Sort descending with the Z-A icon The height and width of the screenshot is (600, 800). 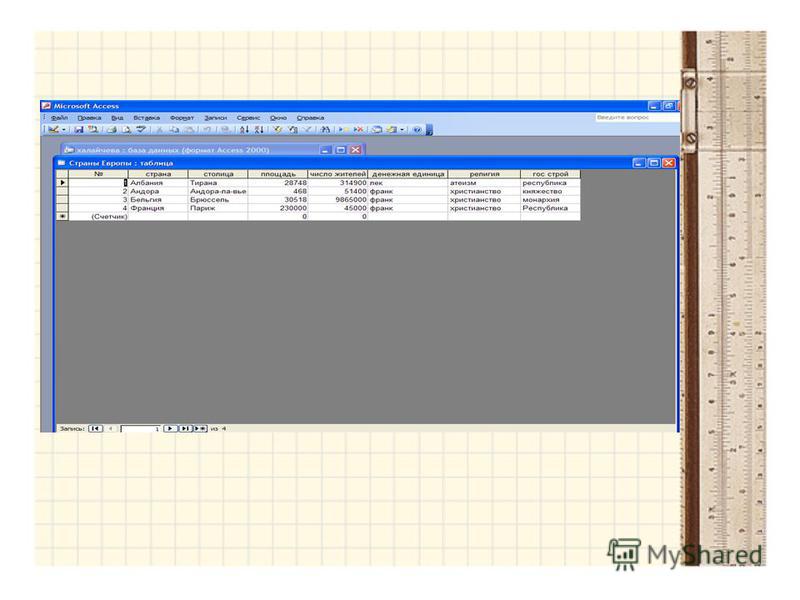(259, 130)
